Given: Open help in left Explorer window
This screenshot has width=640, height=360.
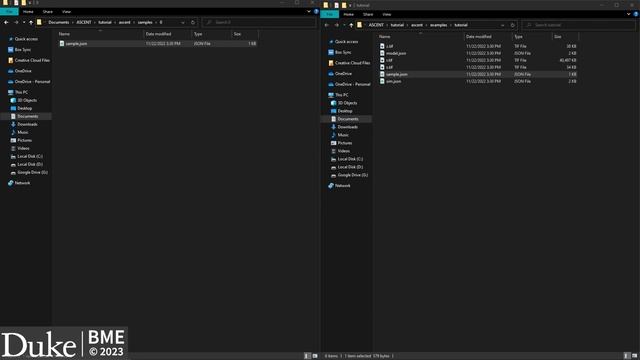Looking at the screenshot, I should click(x=316, y=11).
